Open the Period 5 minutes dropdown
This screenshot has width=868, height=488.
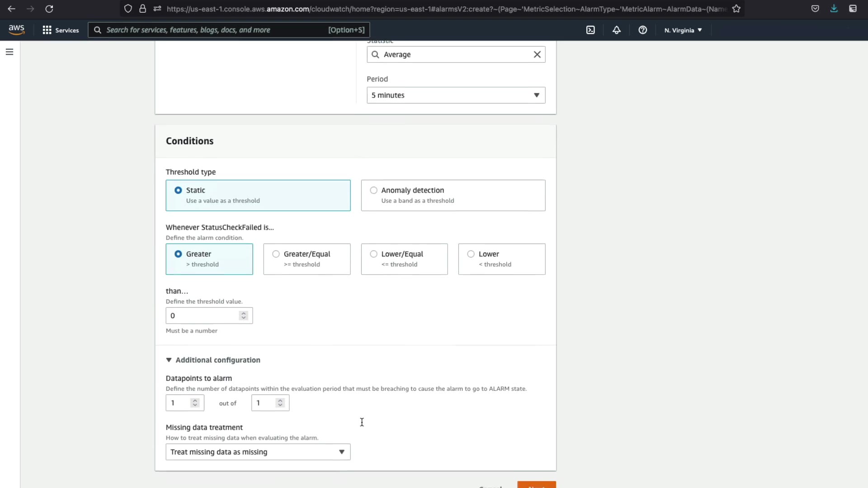(456, 95)
